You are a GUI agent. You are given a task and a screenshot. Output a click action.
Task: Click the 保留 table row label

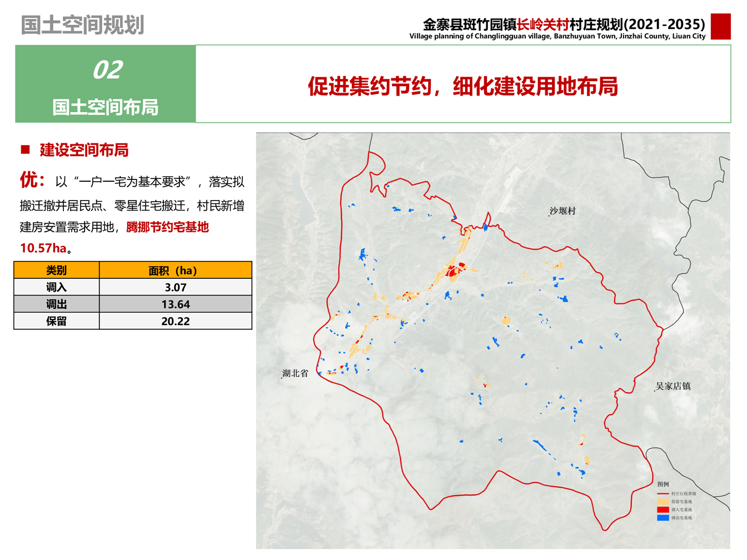57,321
